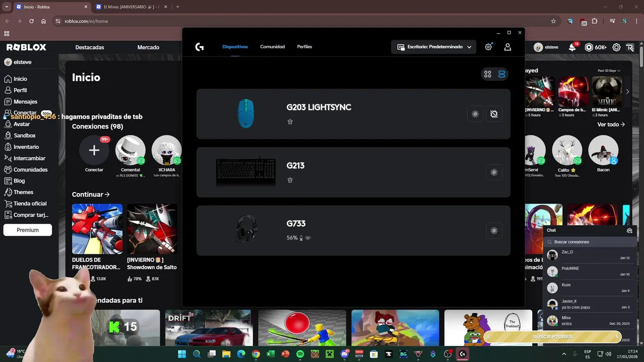Open chat with Javier_K
Screen dimensions: 644x362
tap(590, 304)
